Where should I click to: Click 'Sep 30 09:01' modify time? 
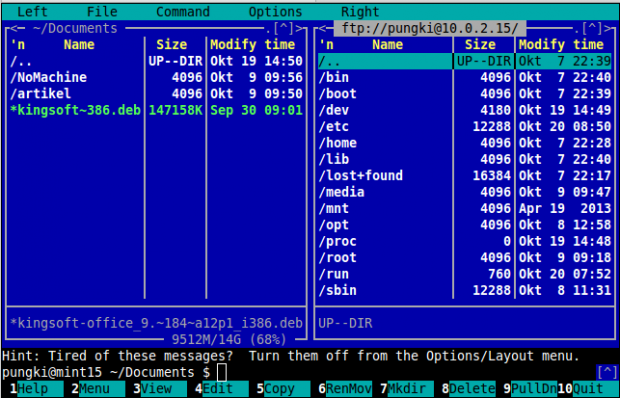tap(256, 110)
